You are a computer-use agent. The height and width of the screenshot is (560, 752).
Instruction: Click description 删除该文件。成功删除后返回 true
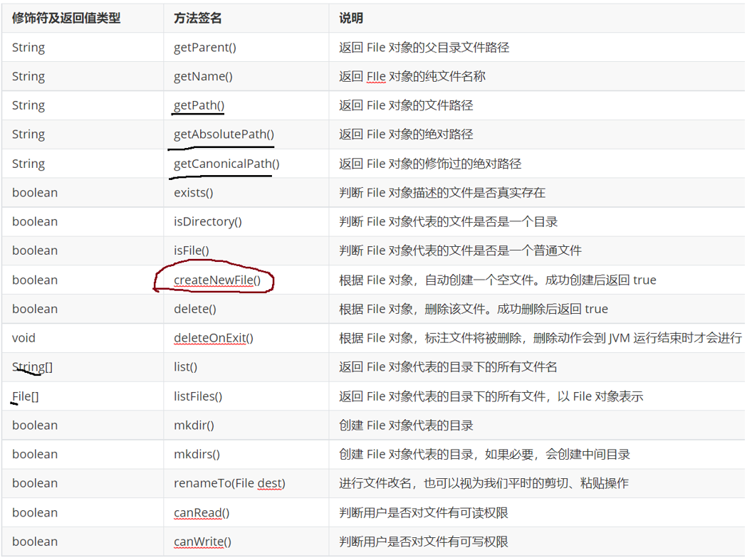tap(474, 309)
